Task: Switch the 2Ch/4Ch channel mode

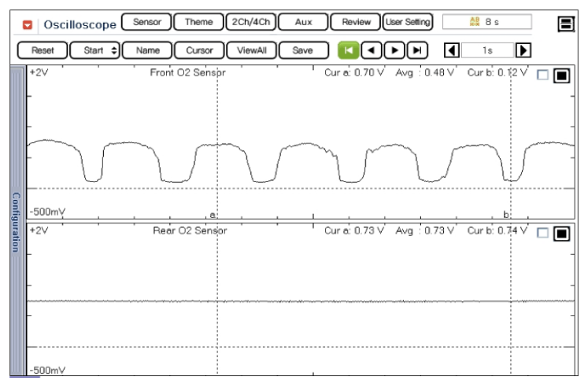Action: point(248,23)
